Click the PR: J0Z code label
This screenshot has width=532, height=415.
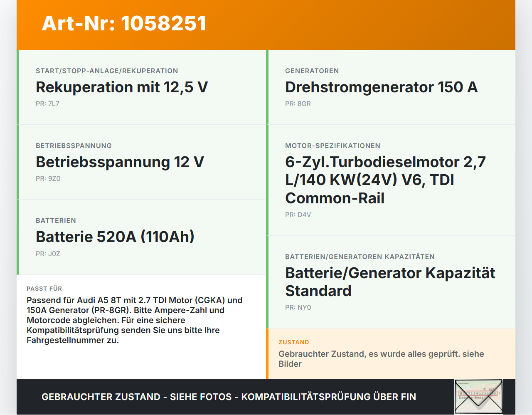[48, 254]
